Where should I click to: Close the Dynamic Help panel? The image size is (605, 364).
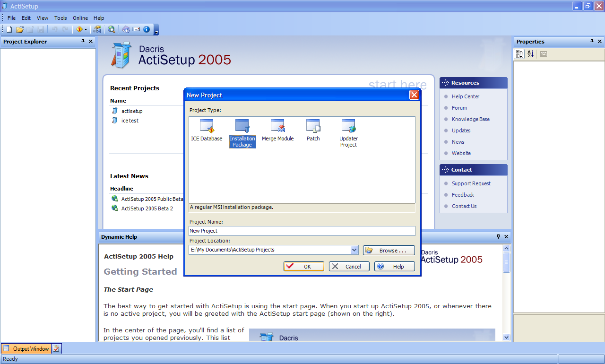pyautogui.click(x=506, y=236)
